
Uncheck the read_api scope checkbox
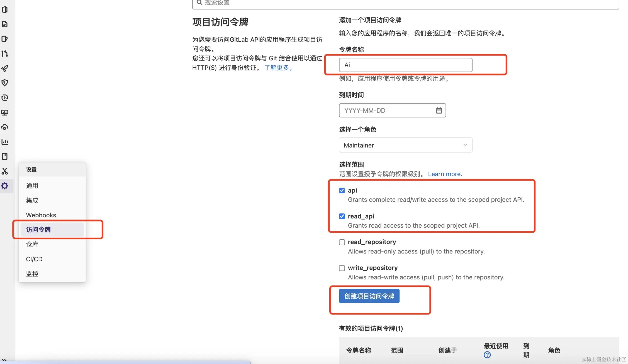point(342,216)
